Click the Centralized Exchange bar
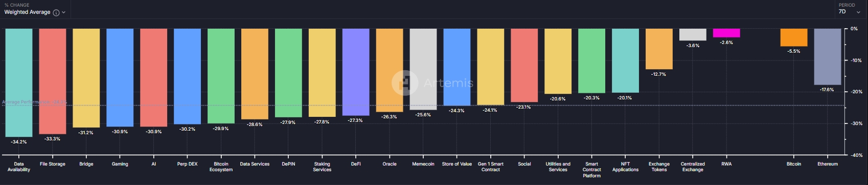This screenshot has width=868, height=185. click(693, 34)
